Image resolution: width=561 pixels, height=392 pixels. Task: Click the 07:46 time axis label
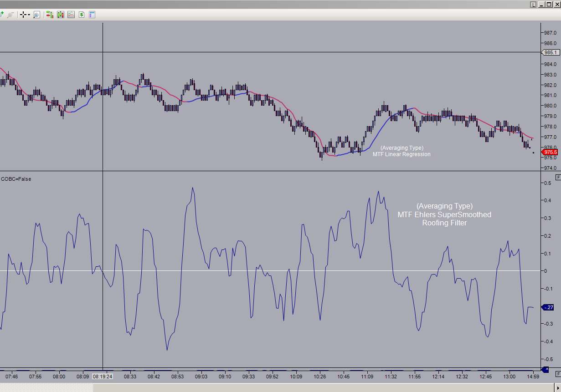[x=11, y=377]
